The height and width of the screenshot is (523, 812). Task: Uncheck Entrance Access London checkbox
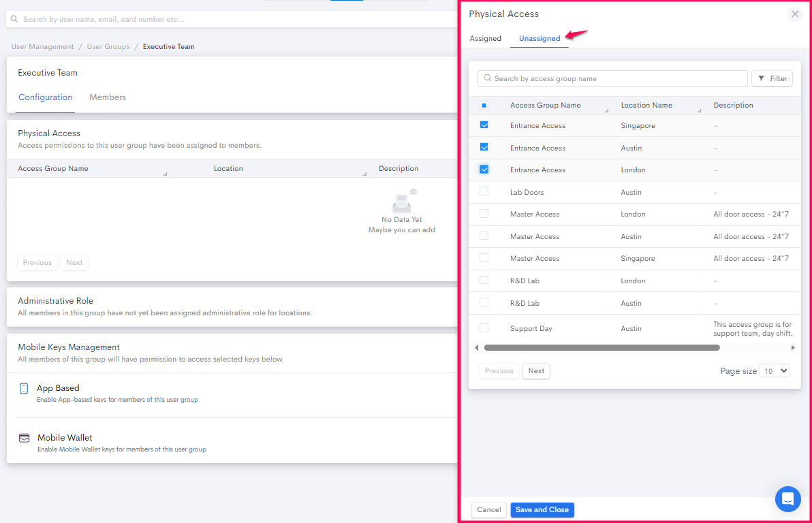tap(484, 170)
